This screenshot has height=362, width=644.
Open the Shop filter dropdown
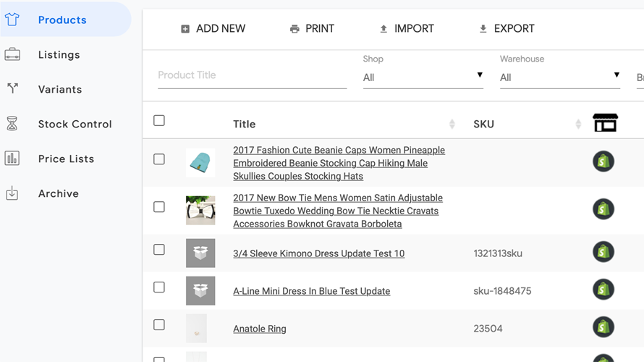(423, 77)
